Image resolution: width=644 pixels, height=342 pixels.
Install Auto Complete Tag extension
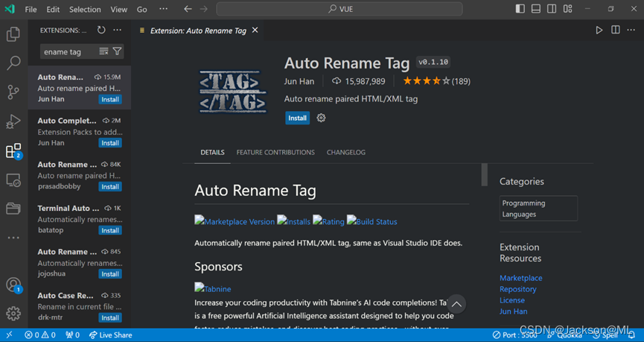click(x=110, y=143)
